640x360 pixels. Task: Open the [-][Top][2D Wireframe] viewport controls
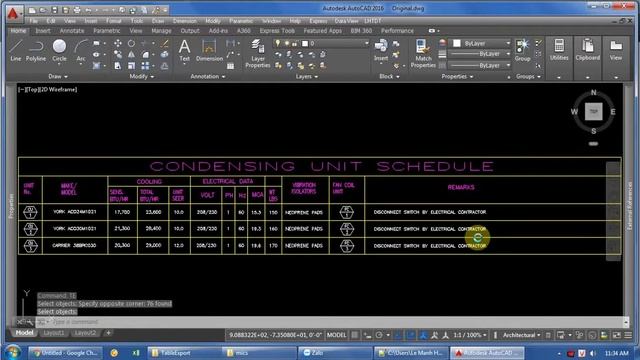(x=47, y=89)
